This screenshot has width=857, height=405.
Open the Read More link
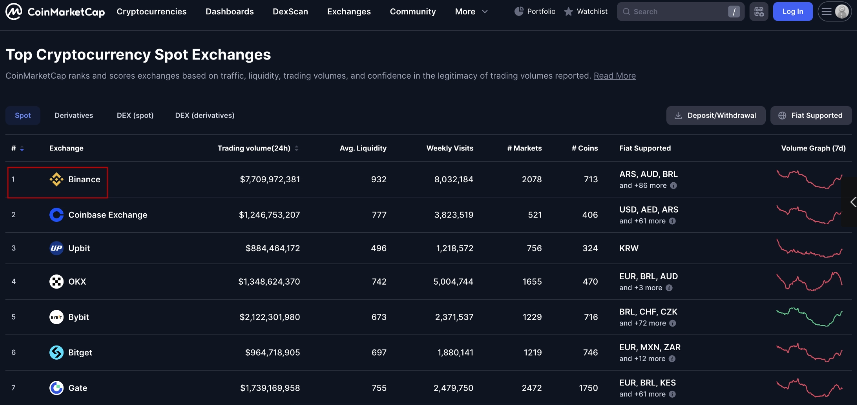click(x=615, y=76)
